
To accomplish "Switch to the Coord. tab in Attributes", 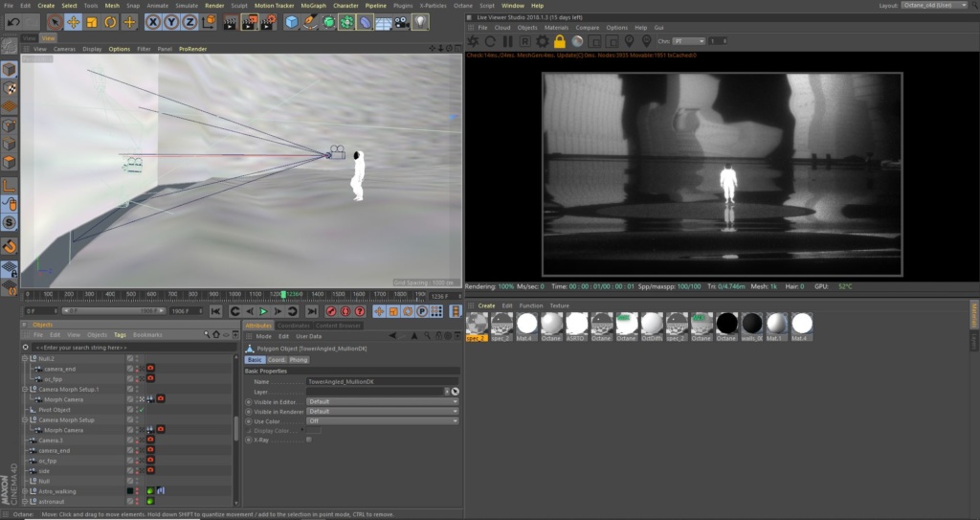I will pos(277,360).
